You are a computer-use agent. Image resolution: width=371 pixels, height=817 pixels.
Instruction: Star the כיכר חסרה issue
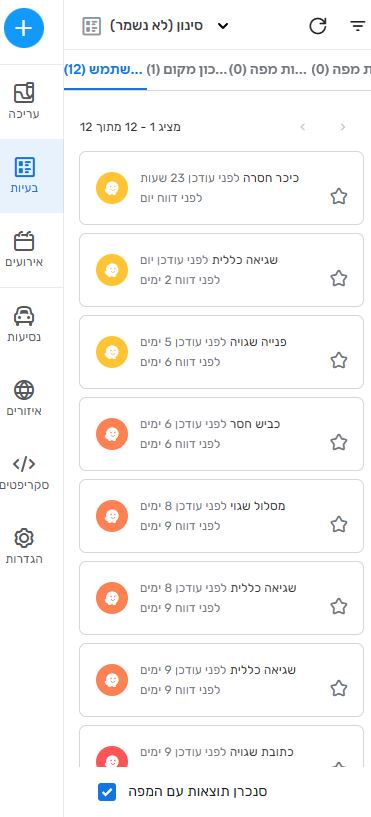[339, 196]
